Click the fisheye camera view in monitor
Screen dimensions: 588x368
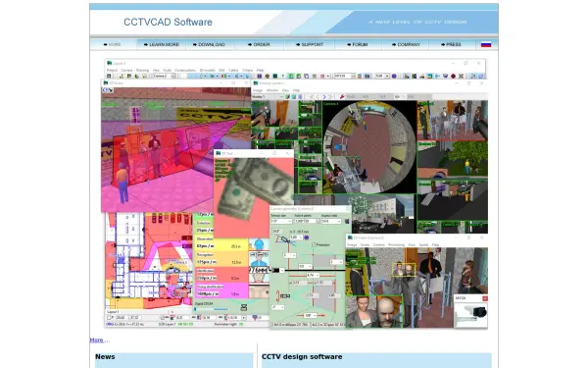point(369,147)
